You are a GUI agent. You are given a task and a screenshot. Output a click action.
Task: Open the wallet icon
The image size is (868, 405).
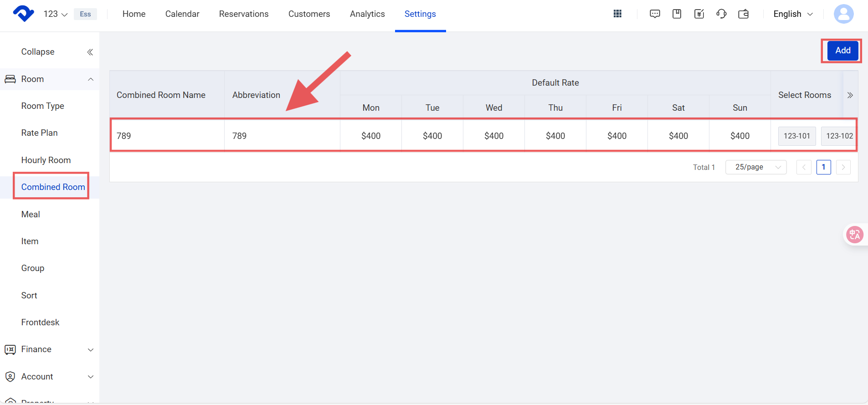744,14
